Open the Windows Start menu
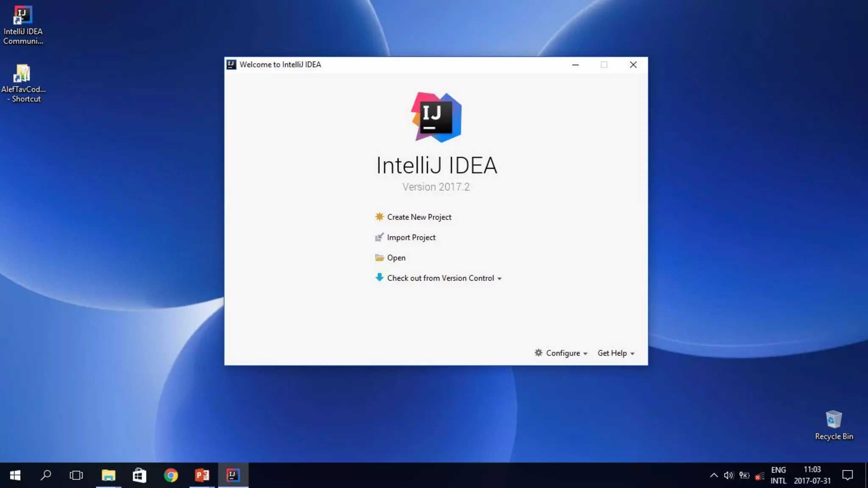This screenshot has width=868, height=488. [x=15, y=475]
